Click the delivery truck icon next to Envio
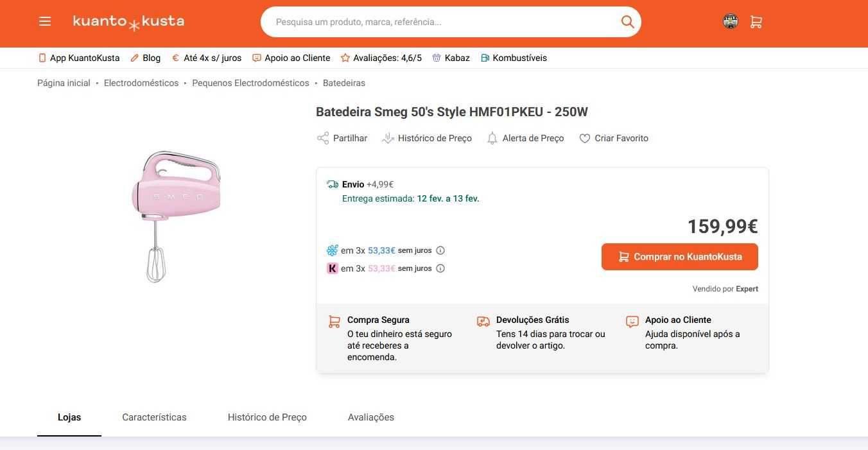The image size is (868, 450). (332, 184)
